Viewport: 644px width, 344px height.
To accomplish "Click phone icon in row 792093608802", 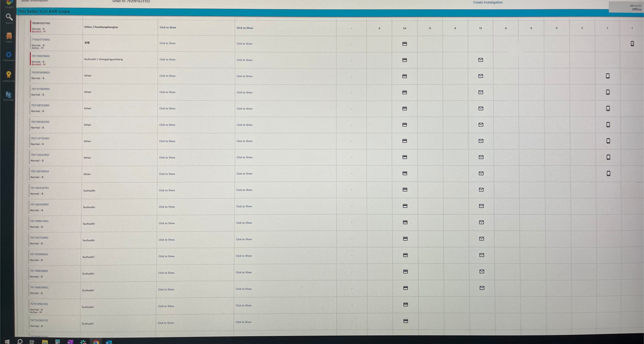I will pyautogui.click(x=608, y=76).
